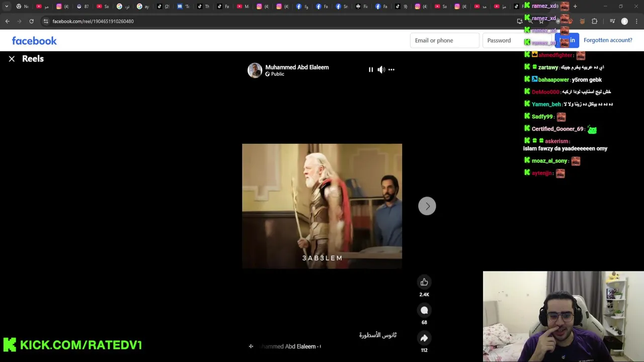The width and height of the screenshot is (644, 362).
Task: Click the install app icon in address bar
Action: [519, 21]
